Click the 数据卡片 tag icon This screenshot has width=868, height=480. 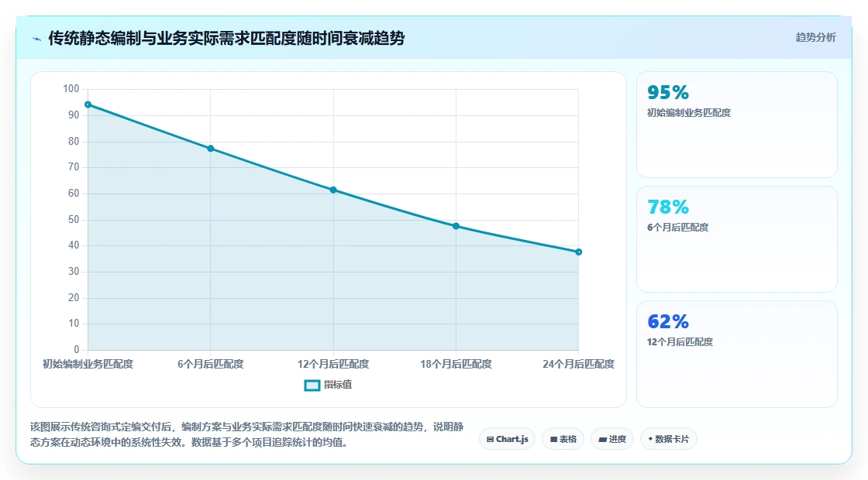[x=650, y=439]
